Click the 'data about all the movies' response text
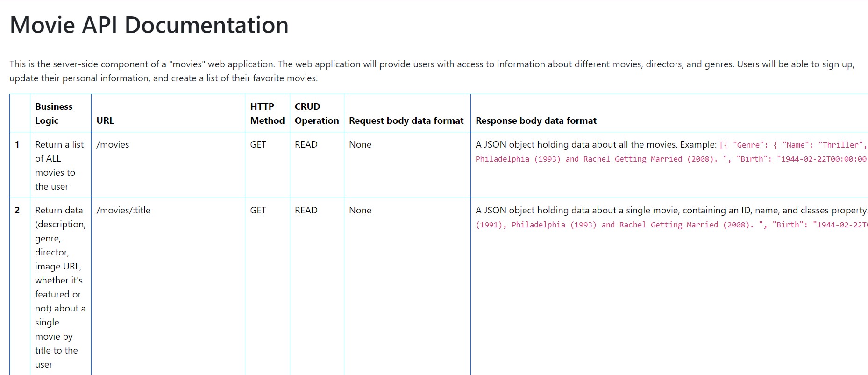This screenshot has width=868, height=375. coord(596,144)
